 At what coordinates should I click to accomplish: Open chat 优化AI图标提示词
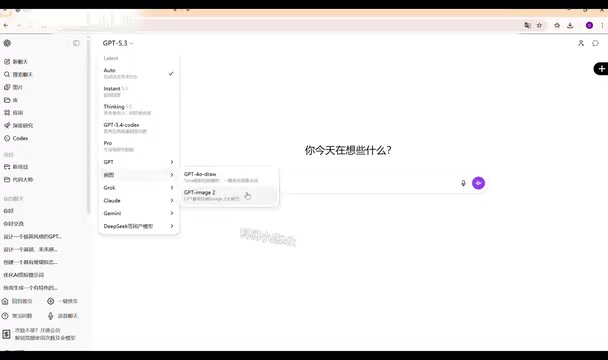(x=24, y=275)
